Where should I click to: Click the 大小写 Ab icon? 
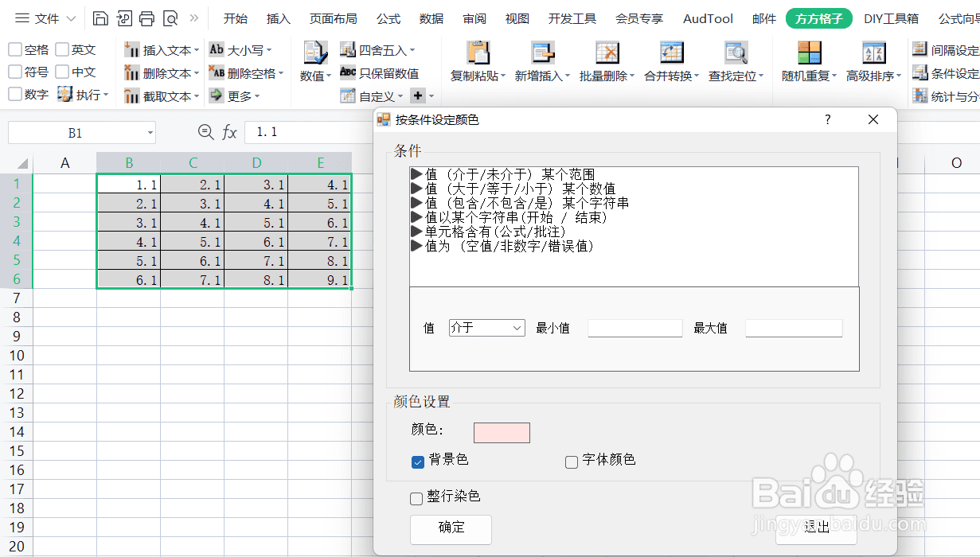[217, 49]
